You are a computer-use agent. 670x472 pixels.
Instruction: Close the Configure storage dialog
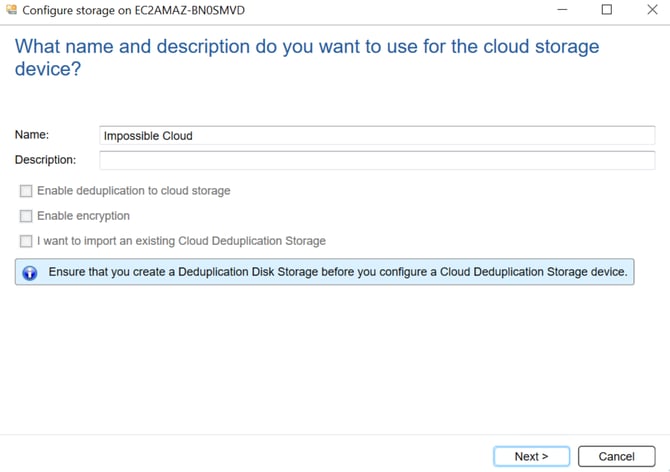(x=652, y=9)
